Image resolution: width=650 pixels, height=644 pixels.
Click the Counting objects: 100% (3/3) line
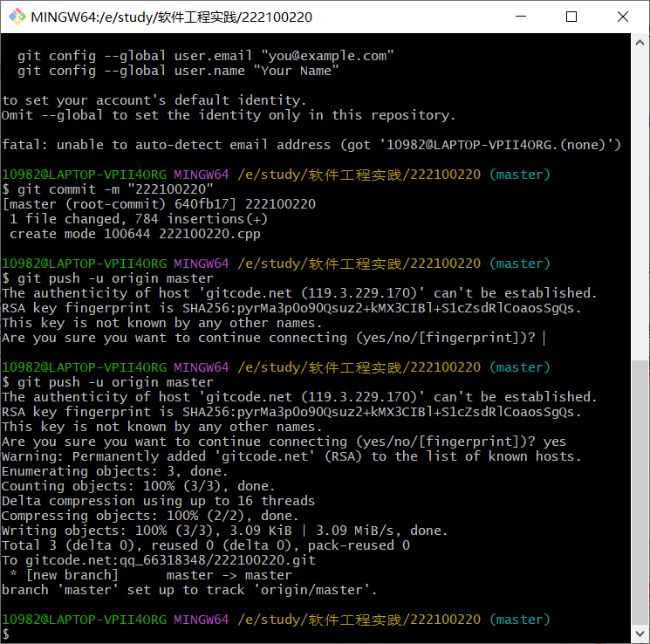139,486
